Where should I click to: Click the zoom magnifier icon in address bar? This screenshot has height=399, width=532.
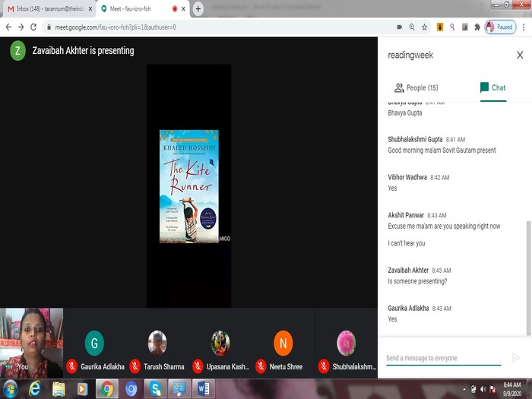[412, 27]
